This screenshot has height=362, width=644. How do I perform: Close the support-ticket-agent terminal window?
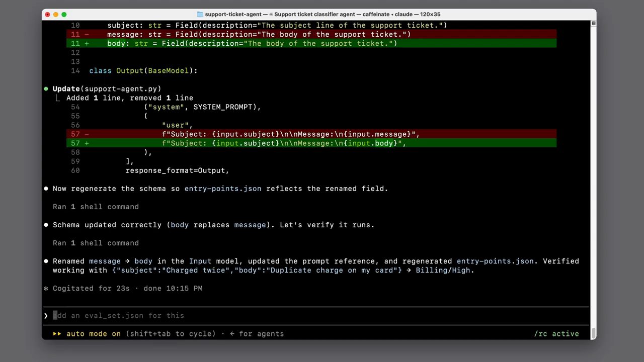48,15
